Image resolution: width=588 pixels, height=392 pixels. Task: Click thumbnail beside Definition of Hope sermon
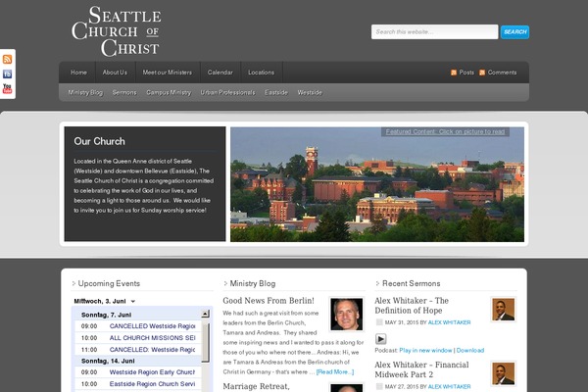(504, 310)
